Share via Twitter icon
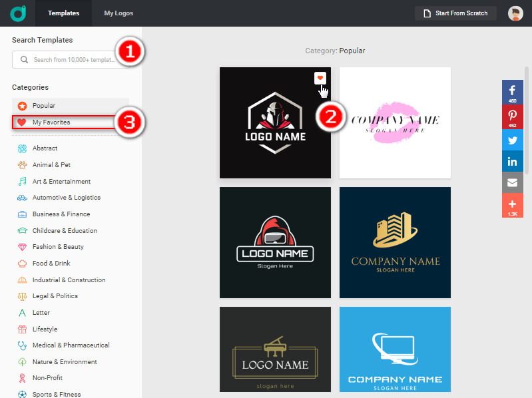This screenshot has height=398, width=532. click(x=513, y=139)
